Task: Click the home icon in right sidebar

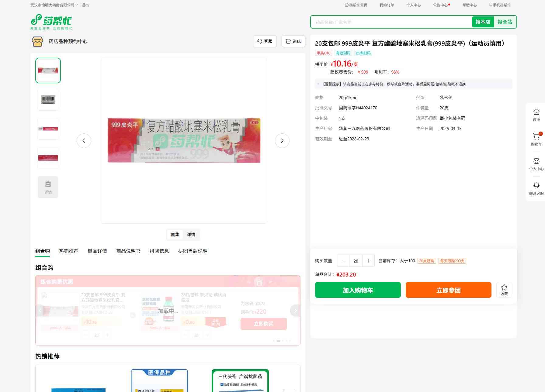Action: (x=536, y=115)
